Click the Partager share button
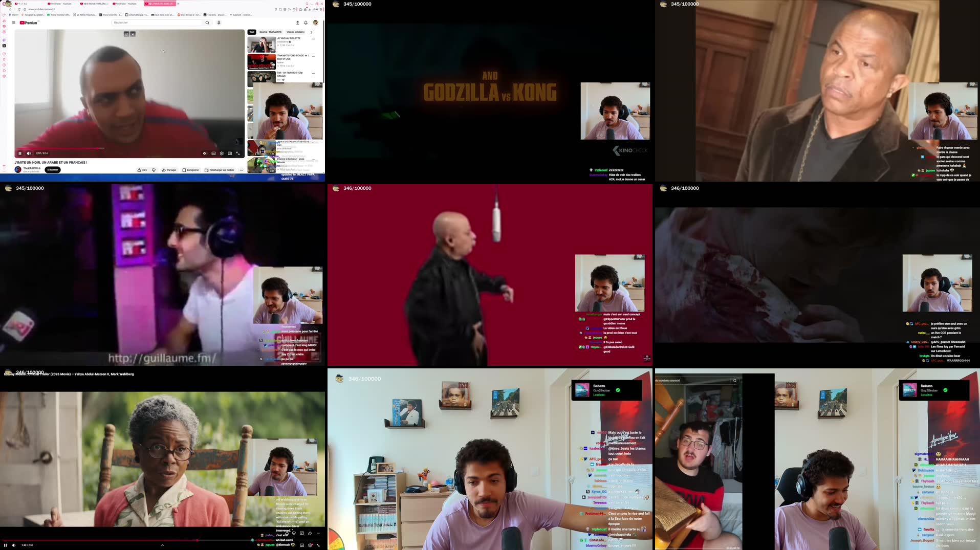 coord(169,170)
